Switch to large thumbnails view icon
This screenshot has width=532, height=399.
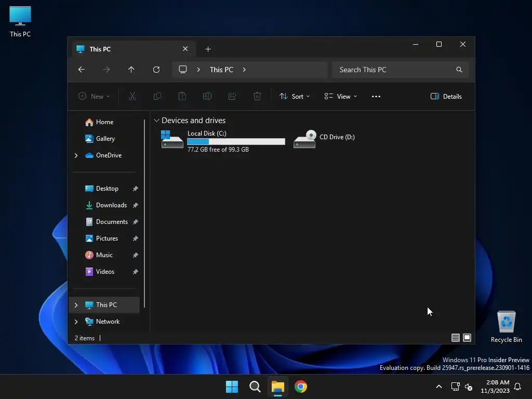point(467,338)
